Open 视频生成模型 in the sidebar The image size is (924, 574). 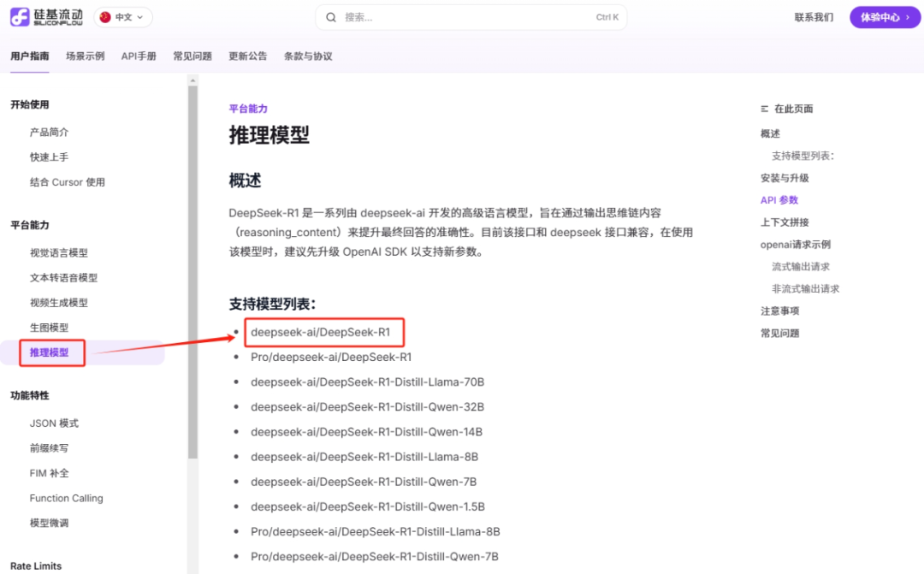59,302
